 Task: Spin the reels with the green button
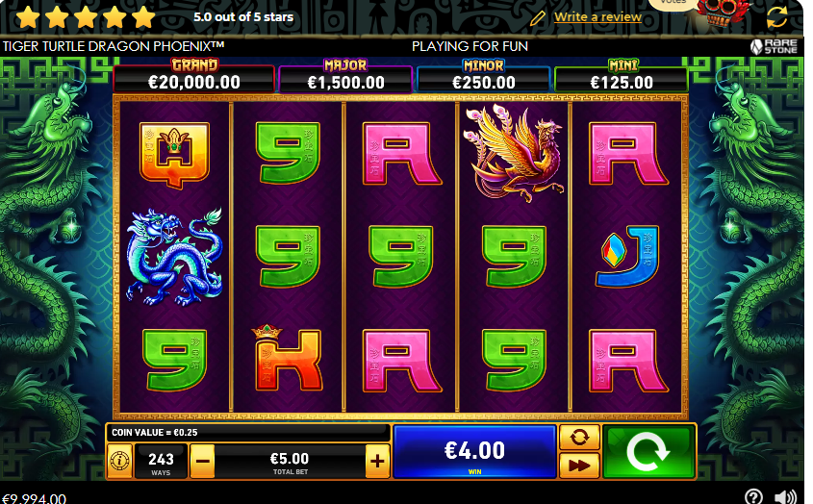[x=648, y=450]
